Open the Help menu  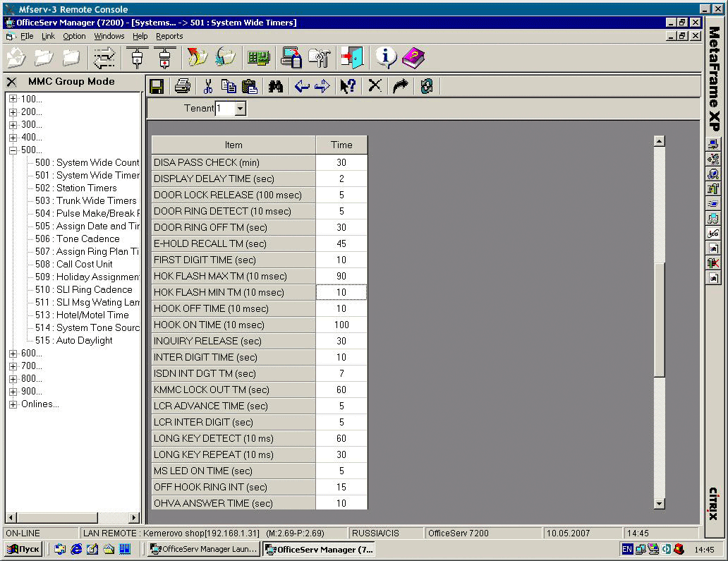140,36
